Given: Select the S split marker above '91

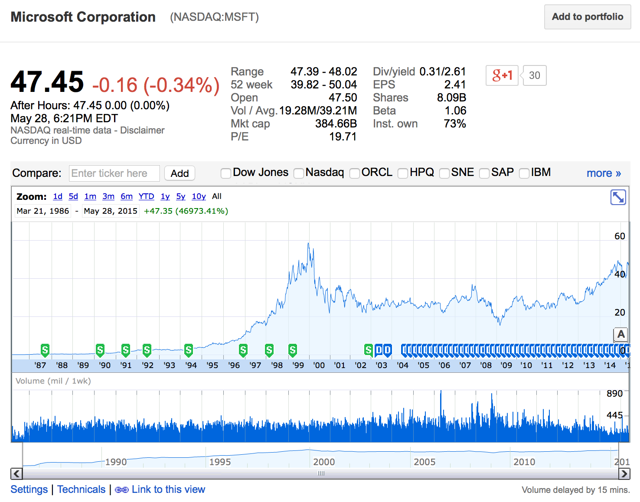Looking at the screenshot, I should click(126, 350).
